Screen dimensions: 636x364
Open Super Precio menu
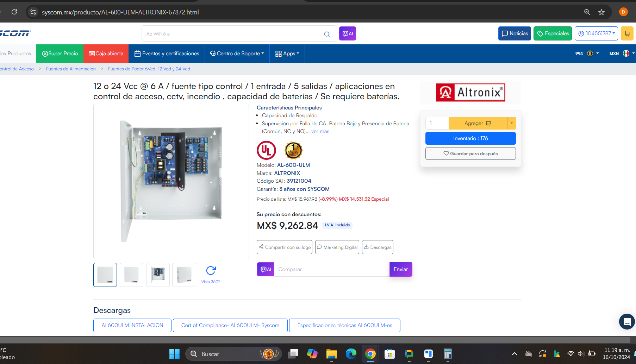click(60, 54)
